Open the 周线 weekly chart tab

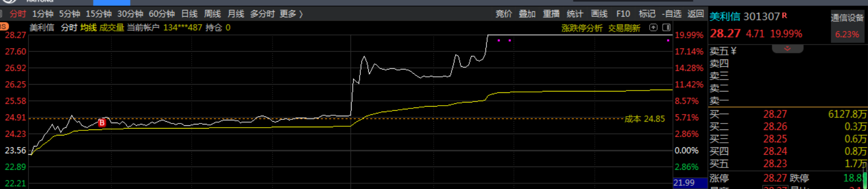pos(213,14)
